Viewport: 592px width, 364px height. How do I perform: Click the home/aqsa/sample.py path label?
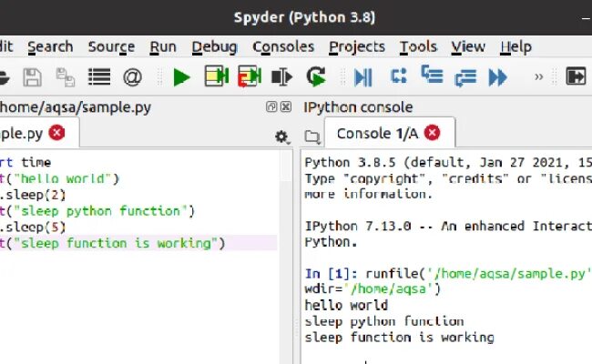click(x=75, y=107)
